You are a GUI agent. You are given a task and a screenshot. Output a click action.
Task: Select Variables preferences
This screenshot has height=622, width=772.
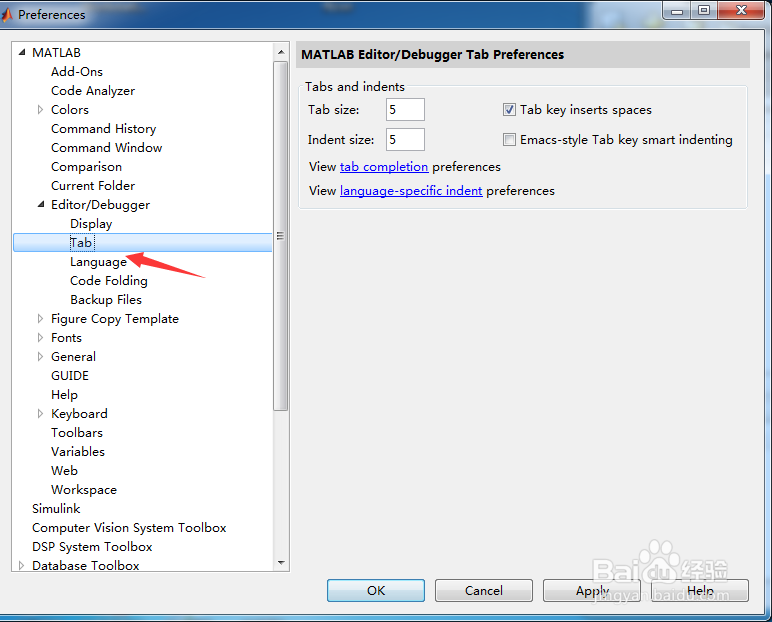click(x=78, y=452)
